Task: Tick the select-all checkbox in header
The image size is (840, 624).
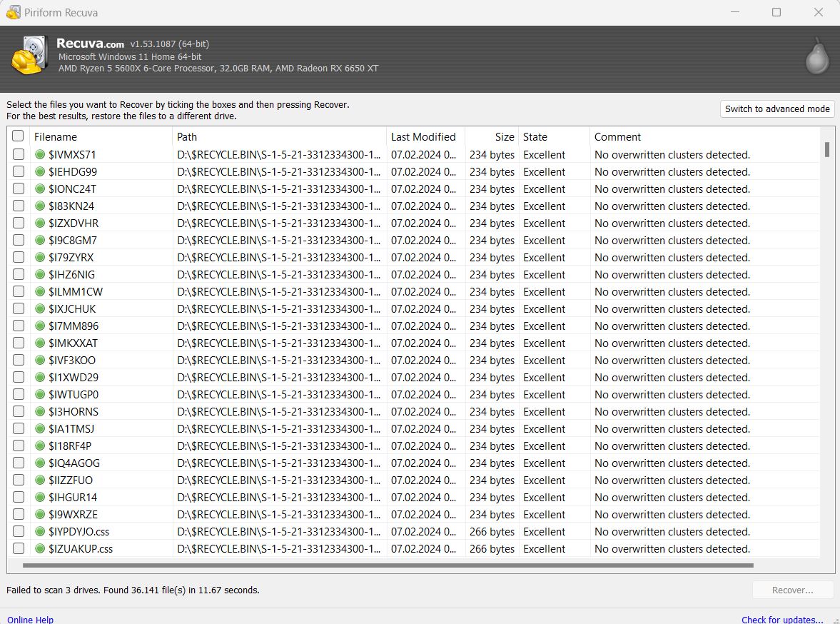Action: 18,136
